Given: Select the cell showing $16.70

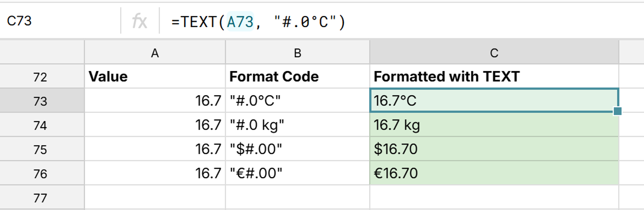Looking at the screenshot, I should pos(494,148).
